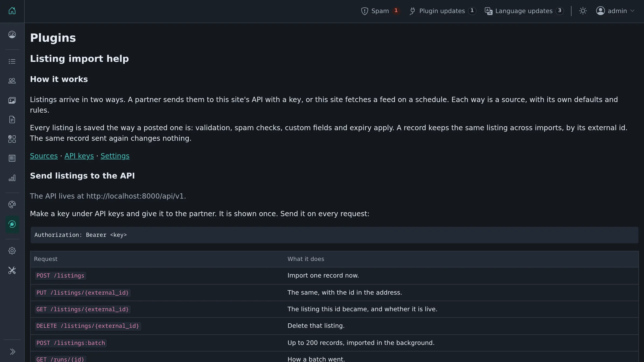Click 'Import one record now.' text
The width and height of the screenshot is (644, 362).
[323, 276]
